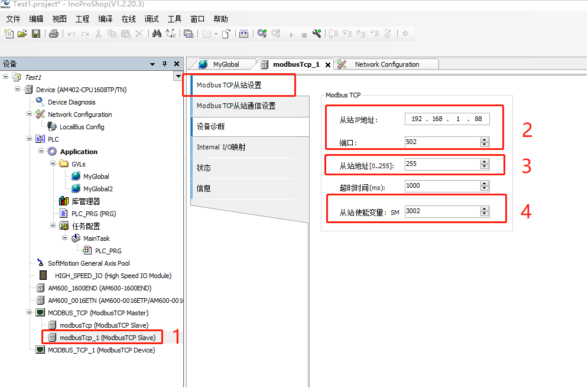Click the Undo arrow icon
This screenshot has height=392, width=588.
point(72,34)
